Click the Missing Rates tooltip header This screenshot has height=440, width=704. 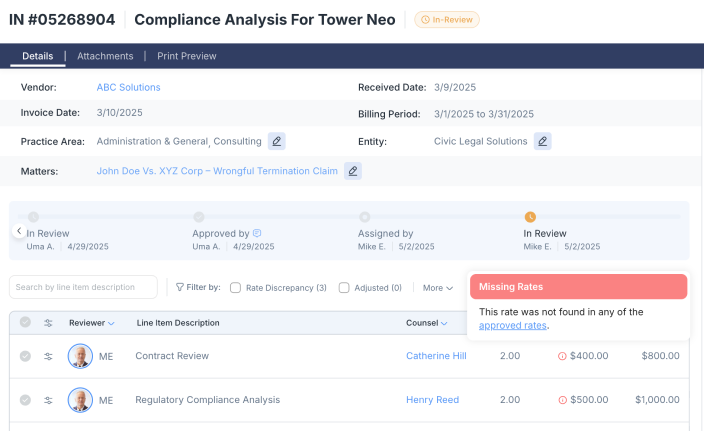click(x=578, y=286)
